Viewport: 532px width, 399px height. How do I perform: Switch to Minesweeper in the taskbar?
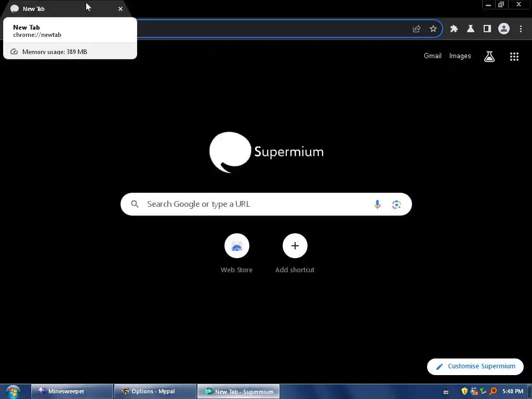72,391
